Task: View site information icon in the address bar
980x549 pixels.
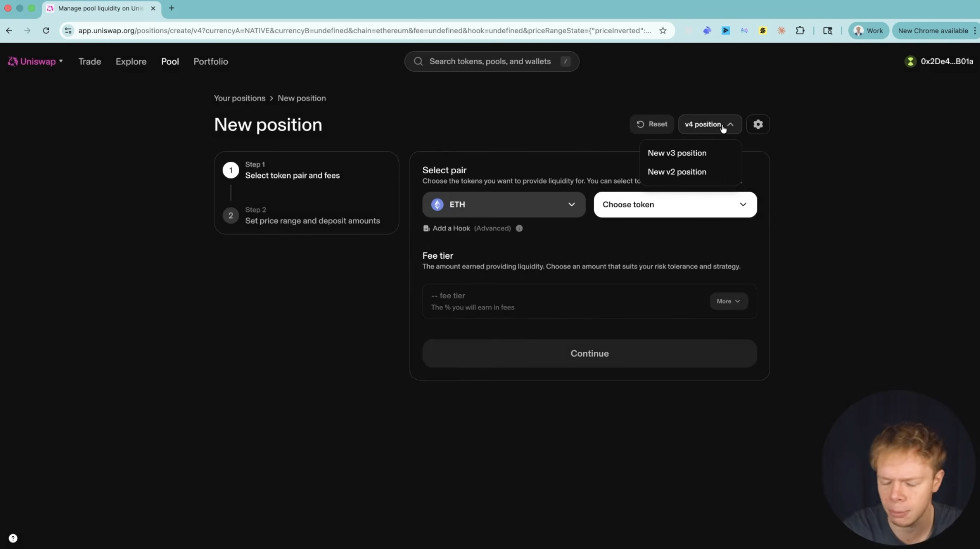Action: coord(68,31)
